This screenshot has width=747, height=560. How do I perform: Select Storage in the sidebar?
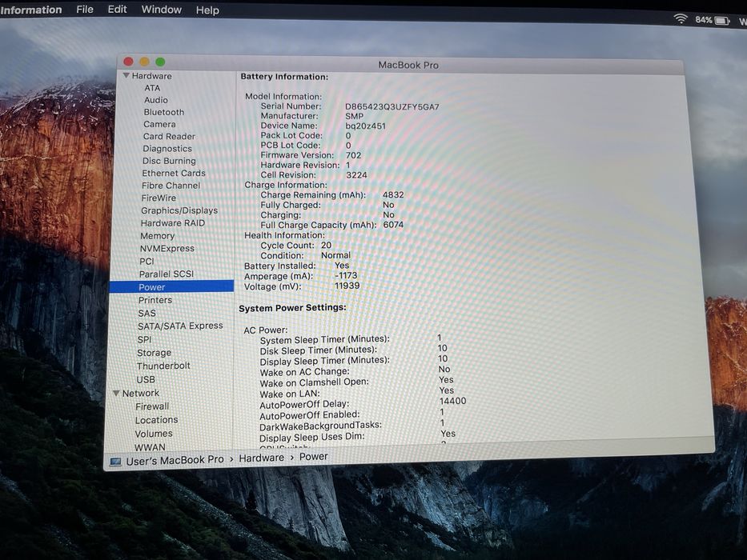[154, 353]
